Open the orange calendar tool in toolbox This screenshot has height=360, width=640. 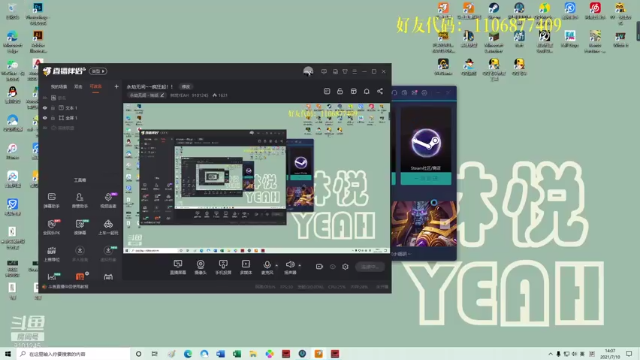pyautogui.click(x=80, y=276)
